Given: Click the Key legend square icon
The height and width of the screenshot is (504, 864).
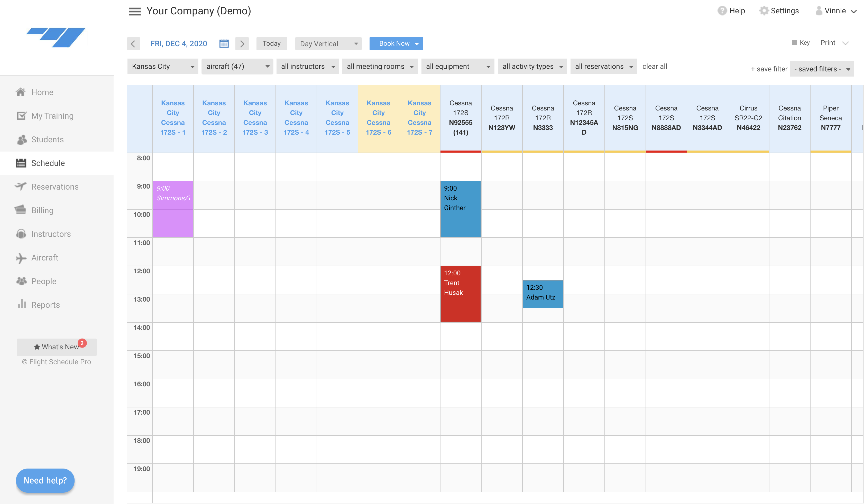Looking at the screenshot, I should (x=794, y=43).
